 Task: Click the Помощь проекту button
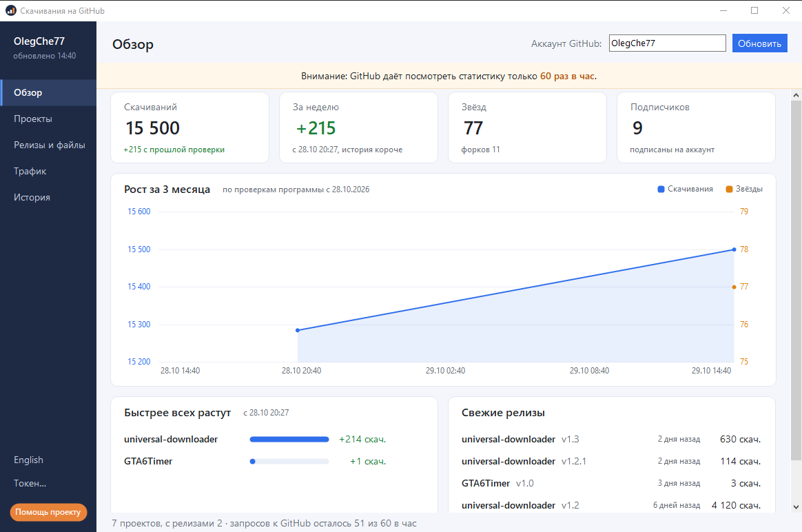48,512
